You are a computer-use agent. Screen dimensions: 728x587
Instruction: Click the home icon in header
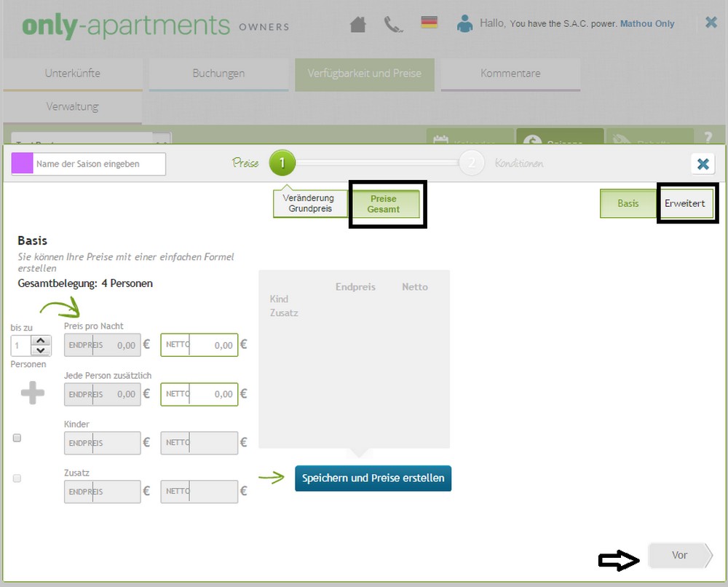pyautogui.click(x=357, y=24)
